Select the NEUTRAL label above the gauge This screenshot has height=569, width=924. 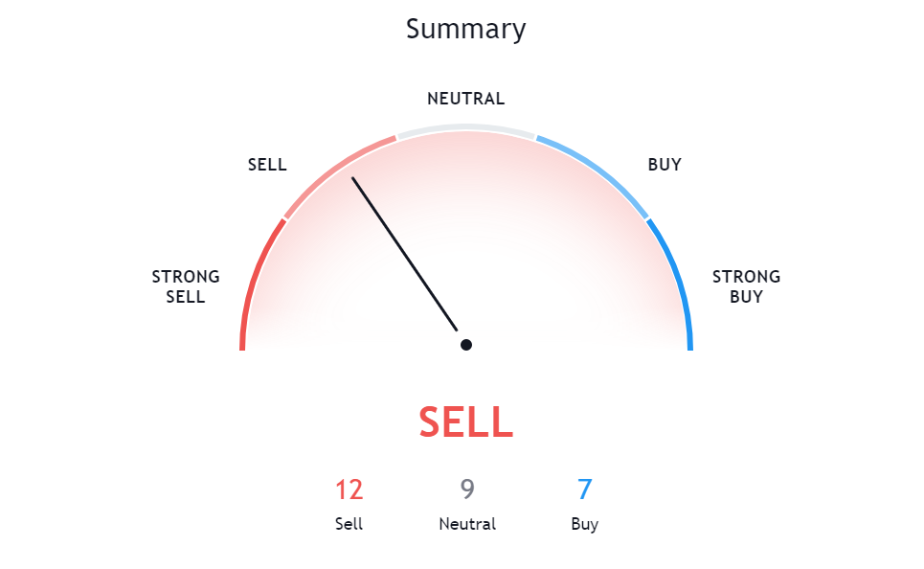(x=465, y=99)
